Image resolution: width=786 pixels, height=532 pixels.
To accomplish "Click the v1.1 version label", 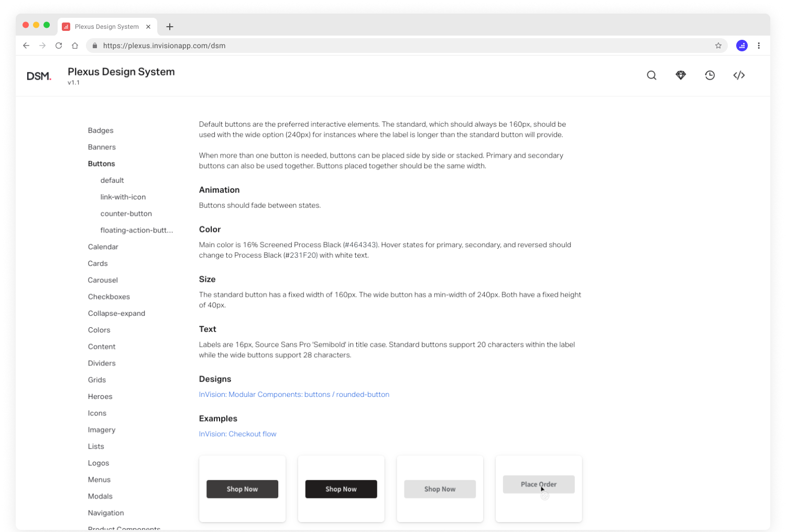I will click(x=73, y=83).
